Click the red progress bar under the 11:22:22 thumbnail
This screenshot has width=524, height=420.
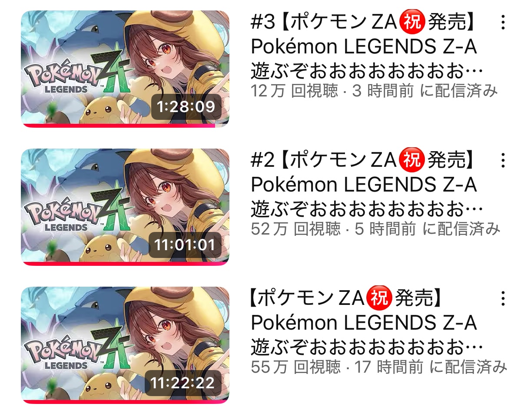tap(125, 402)
